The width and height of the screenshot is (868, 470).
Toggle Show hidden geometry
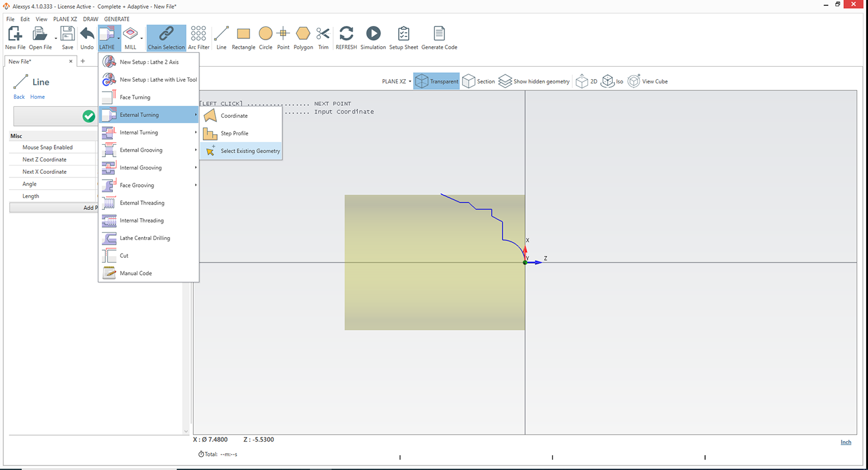534,82
